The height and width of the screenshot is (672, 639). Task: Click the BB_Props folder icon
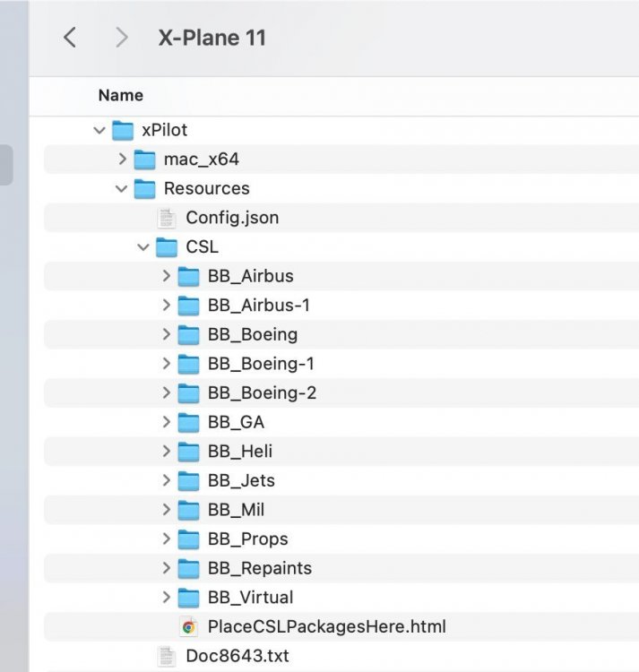(x=188, y=539)
